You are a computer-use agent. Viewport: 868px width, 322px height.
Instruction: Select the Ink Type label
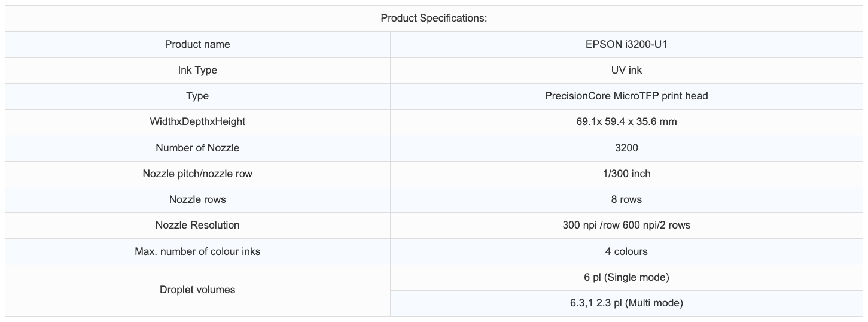tap(197, 70)
